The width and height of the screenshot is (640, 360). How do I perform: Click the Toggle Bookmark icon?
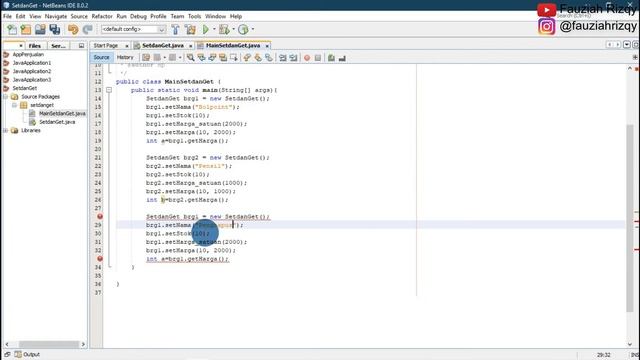click(x=269, y=58)
